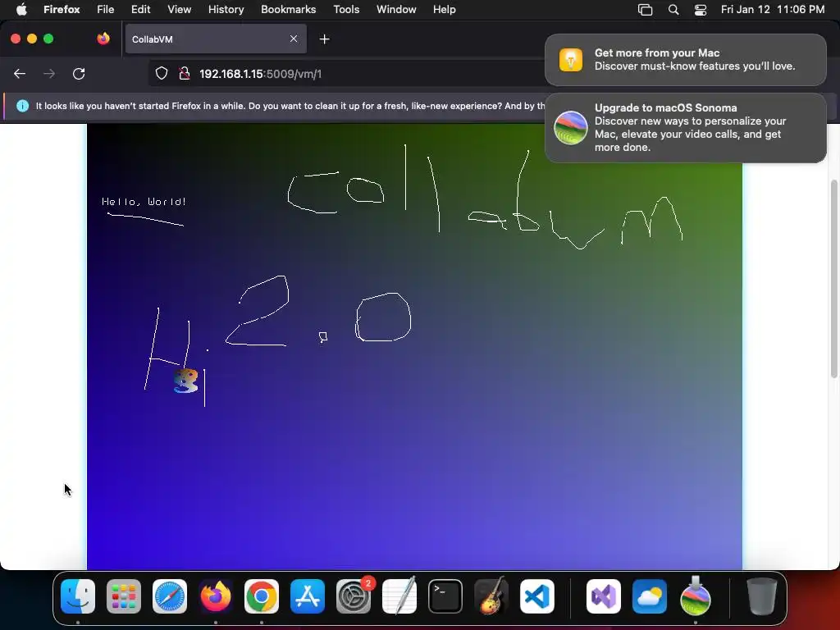This screenshot has height=630, width=840.
Task: Close the CollabVM tab
Action: tap(294, 39)
